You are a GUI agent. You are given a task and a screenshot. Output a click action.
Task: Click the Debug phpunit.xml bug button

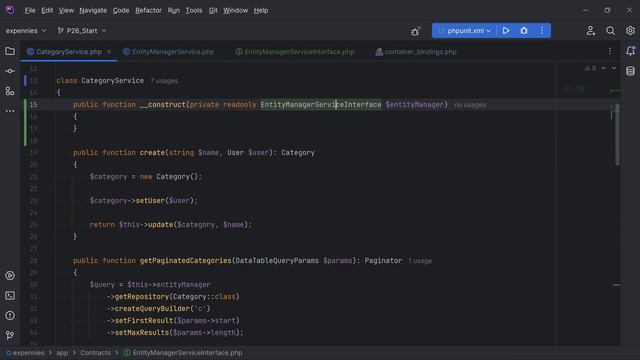pyautogui.click(x=524, y=31)
